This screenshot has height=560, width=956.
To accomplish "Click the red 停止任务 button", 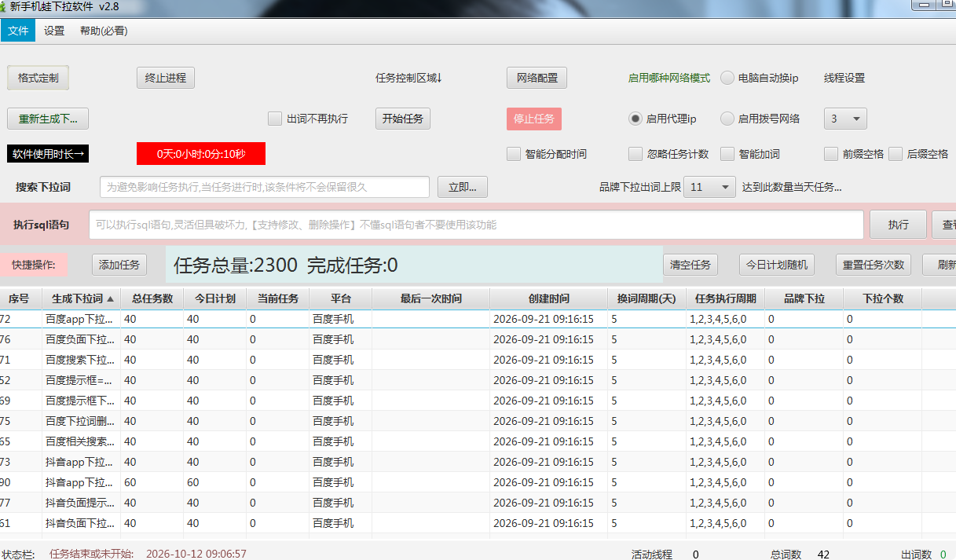I will [x=534, y=119].
